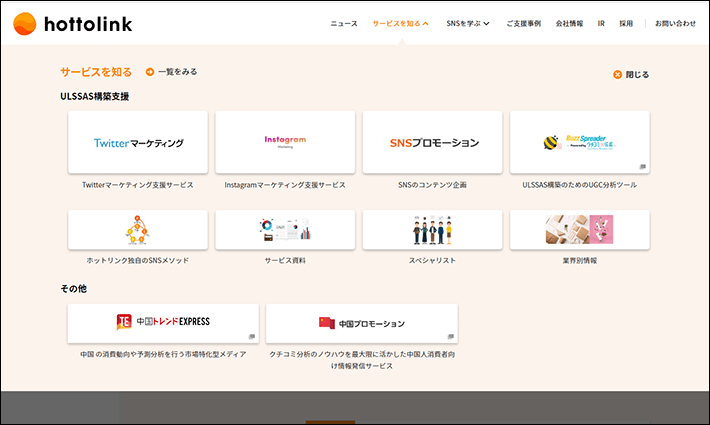
Task: Open the ニュース menu item
Action: point(344,24)
